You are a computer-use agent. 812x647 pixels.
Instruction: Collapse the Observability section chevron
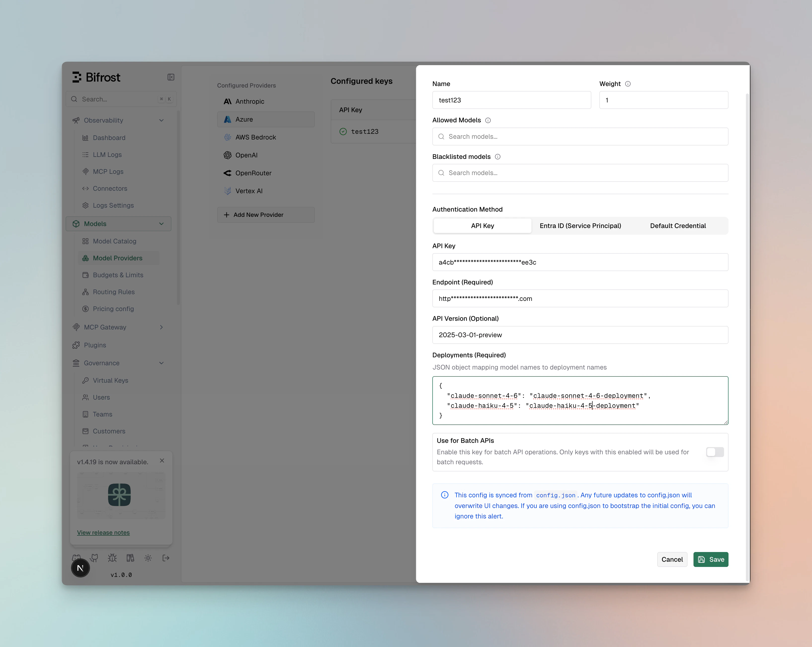coord(162,121)
